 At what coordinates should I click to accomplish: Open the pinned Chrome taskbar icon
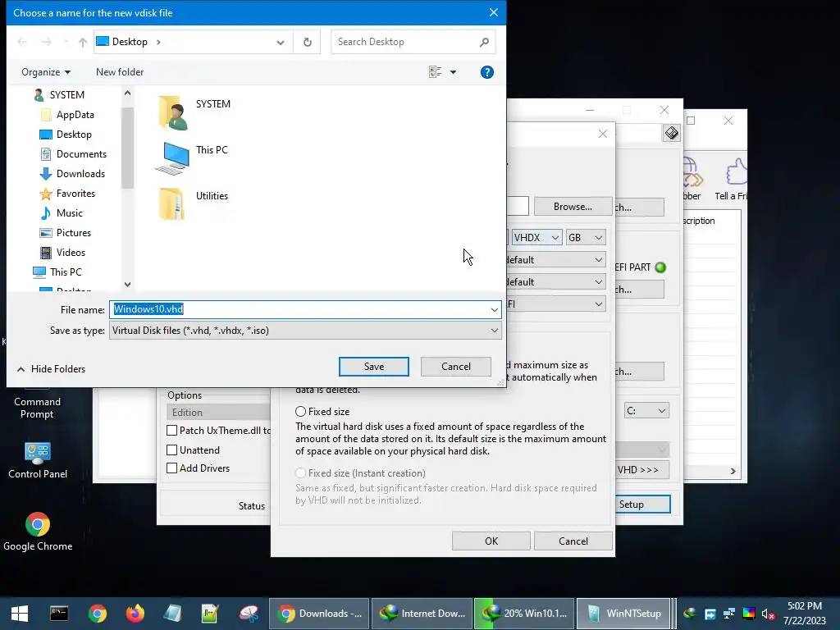pyautogui.click(x=98, y=614)
